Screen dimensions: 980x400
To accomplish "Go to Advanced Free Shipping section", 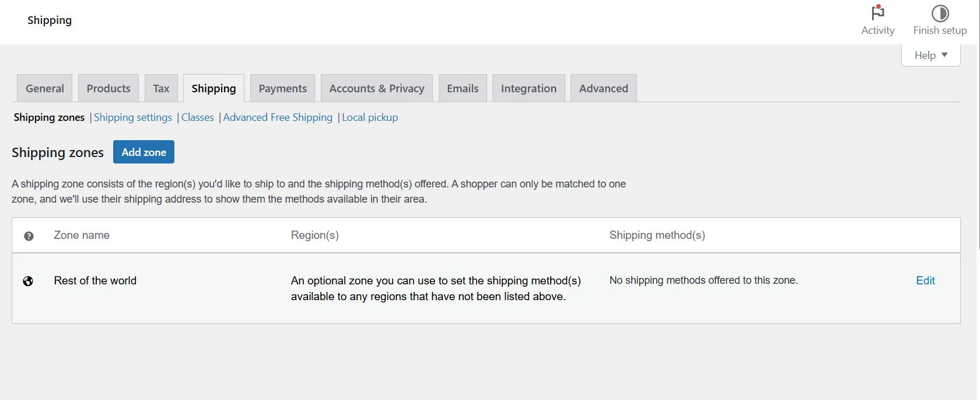I will (x=278, y=117).
